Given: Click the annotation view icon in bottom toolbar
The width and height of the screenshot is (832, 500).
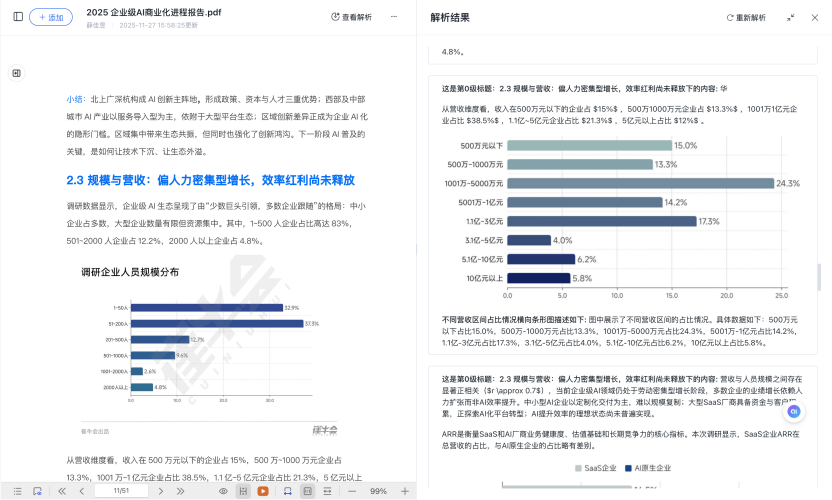Looking at the screenshot, I should pos(37,491).
